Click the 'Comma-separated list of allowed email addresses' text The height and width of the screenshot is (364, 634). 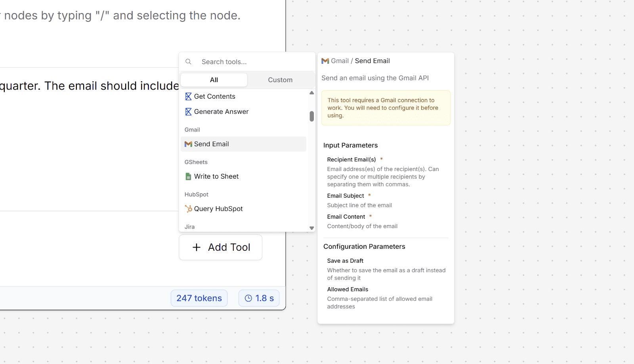pyautogui.click(x=380, y=303)
